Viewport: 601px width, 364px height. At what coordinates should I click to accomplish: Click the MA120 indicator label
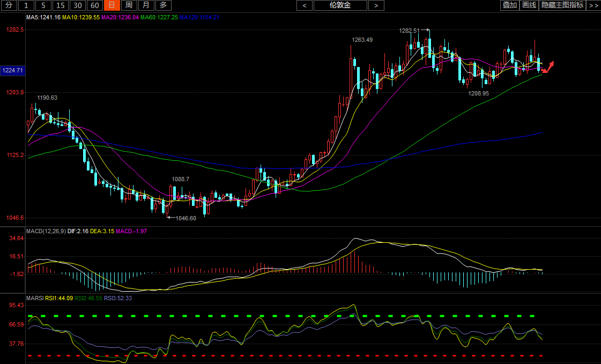[x=199, y=17]
